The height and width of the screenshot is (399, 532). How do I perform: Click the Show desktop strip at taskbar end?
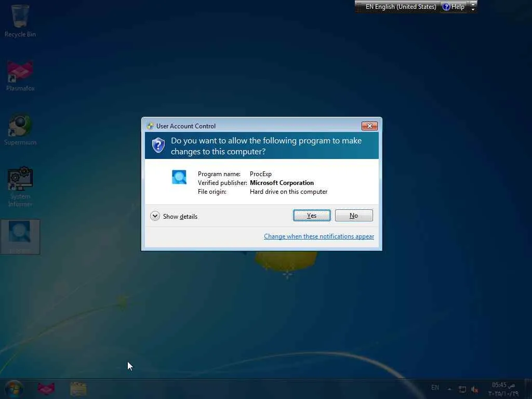pyautogui.click(x=528, y=389)
